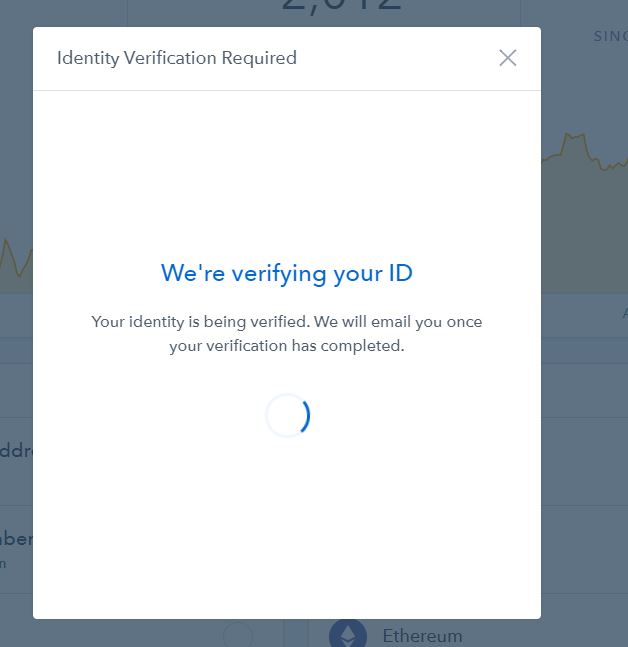Click the Ethereum coin icon
The image size is (628, 647).
[x=349, y=634]
